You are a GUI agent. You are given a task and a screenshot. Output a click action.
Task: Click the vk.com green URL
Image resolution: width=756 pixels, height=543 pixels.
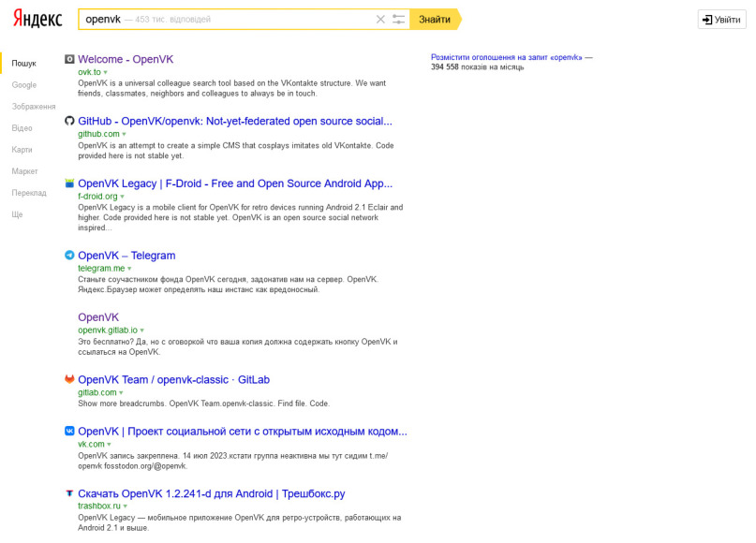[92, 444]
